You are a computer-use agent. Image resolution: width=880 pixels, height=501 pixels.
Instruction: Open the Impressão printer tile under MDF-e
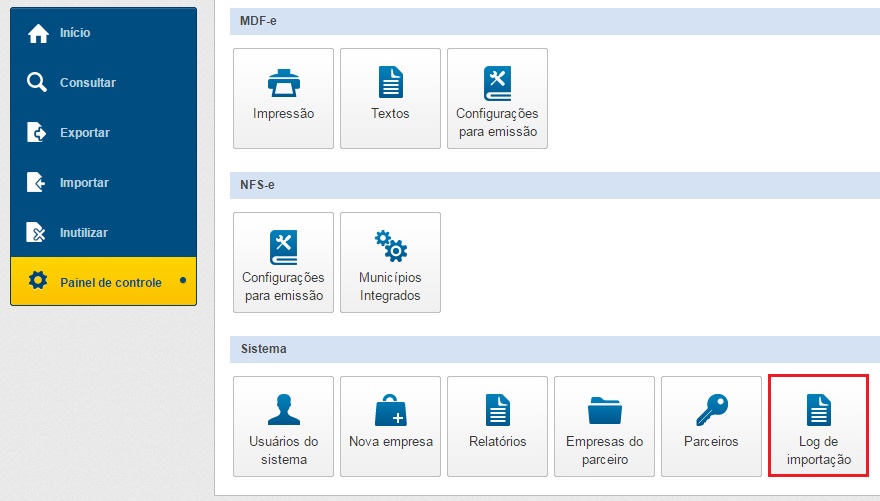283,98
